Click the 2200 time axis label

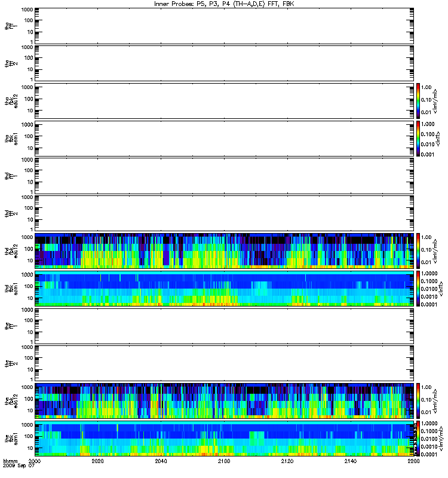pyautogui.click(x=413, y=461)
